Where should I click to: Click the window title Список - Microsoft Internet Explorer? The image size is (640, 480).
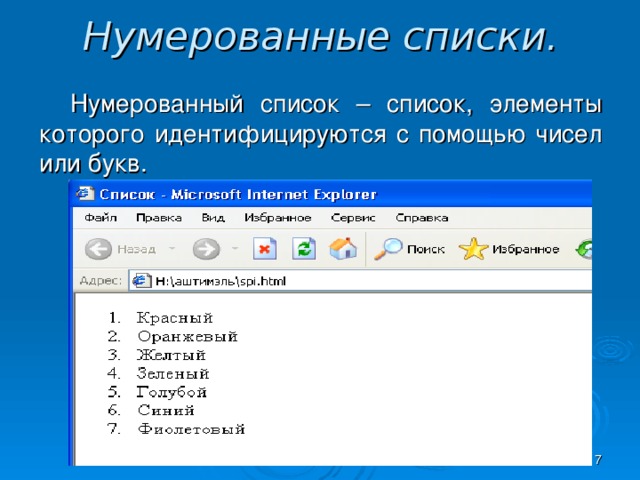tap(238, 194)
